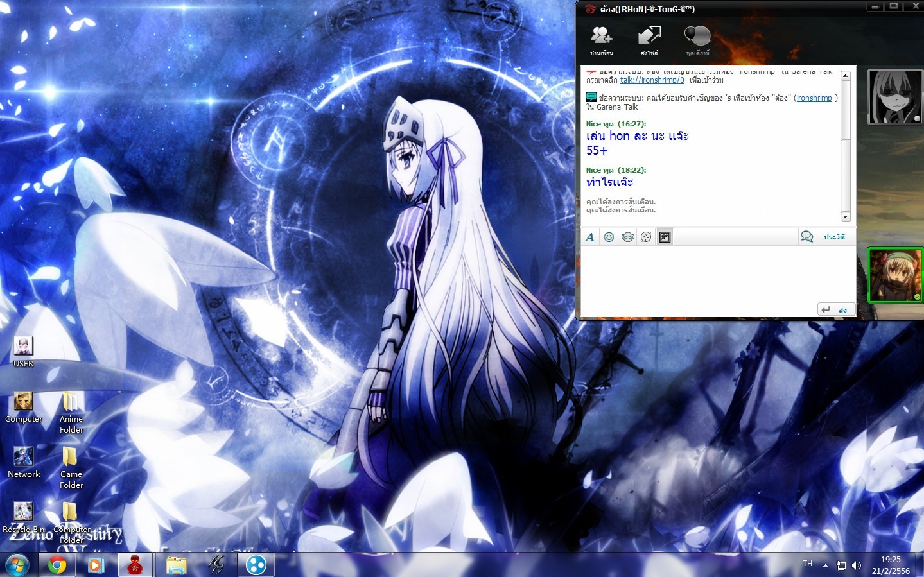Open the talk://ironshrimp/0 link
The height and width of the screenshot is (577, 924).
tap(652, 80)
